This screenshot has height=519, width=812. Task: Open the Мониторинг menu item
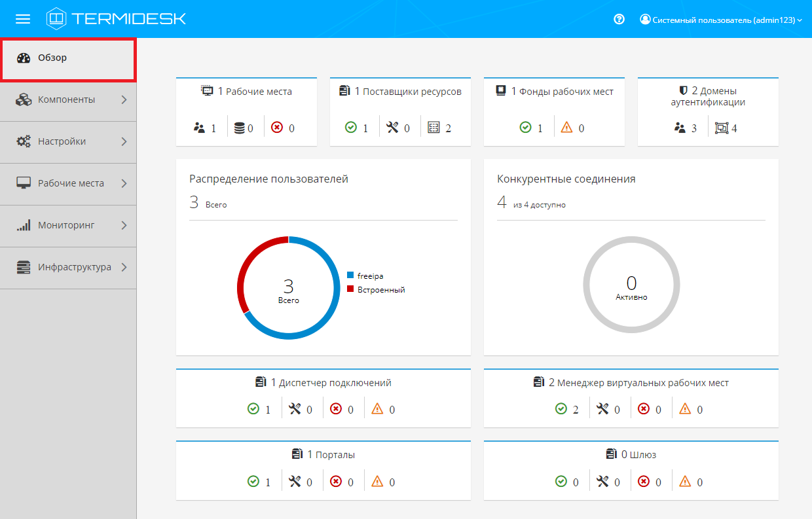coord(66,225)
